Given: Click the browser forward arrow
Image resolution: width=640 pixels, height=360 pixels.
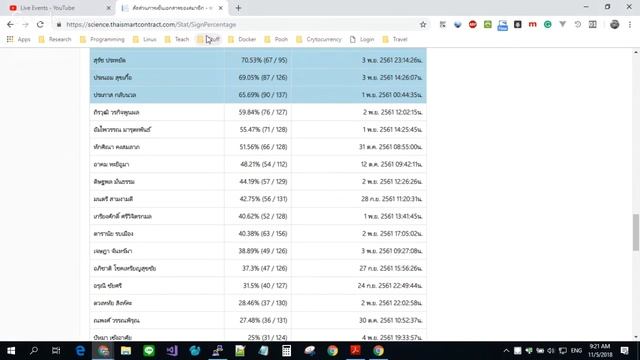Looking at the screenshot, I should point(25,24).
